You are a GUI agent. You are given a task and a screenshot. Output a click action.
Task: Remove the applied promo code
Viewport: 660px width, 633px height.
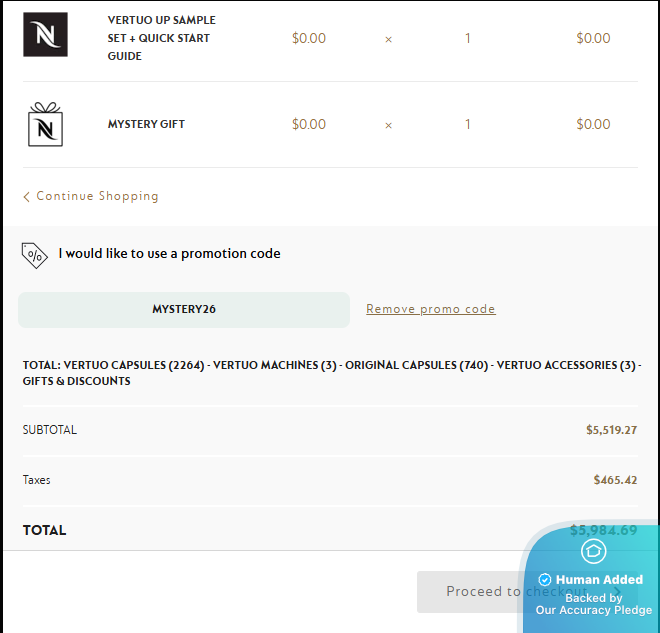[x=430, y=310]
